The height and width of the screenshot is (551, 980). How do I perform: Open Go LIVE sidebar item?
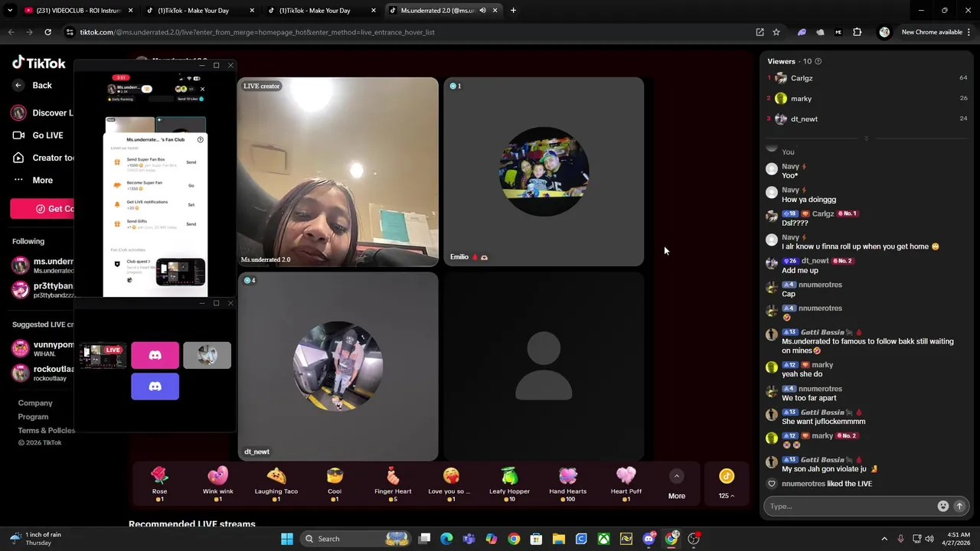click(x=38, y=135)
